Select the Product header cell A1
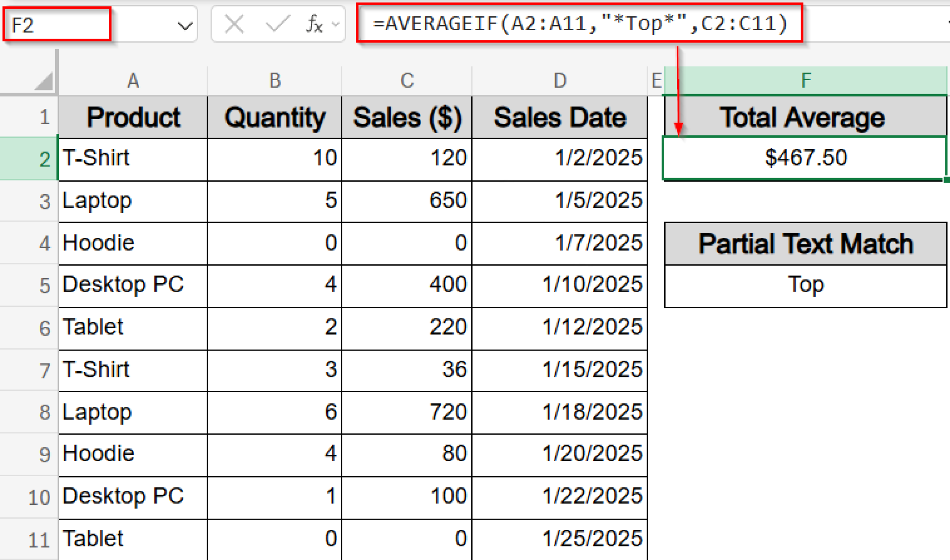Viewport: 950px width, 560px height. [x=132, y=116]
